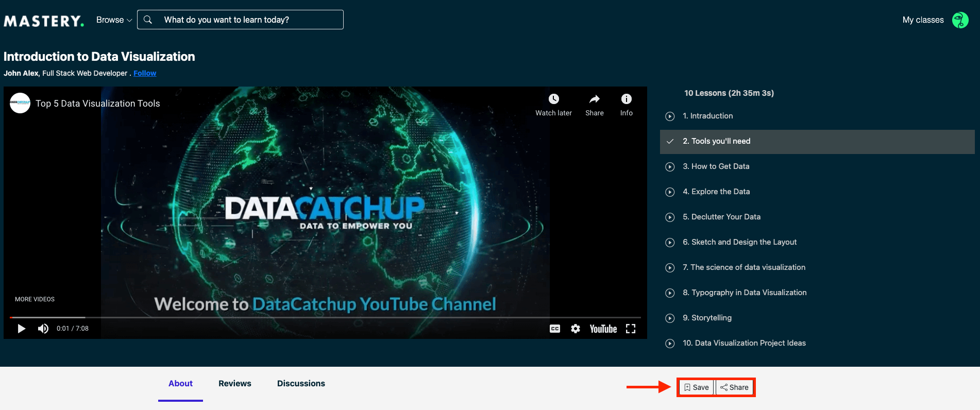Seek using the video progress bar
980x410 pixels.
(325, 317)
